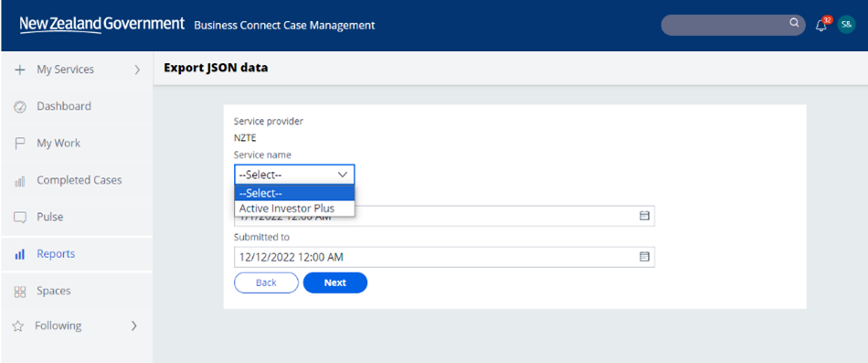This screenshot has height=363, width=868.
Task: Click the Submitted from date field
Action: (x=445, y=216)
